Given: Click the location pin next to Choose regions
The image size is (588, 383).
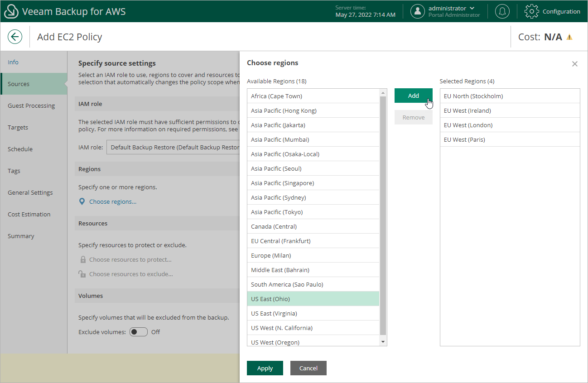Looking at the screenshot, I should tap(82, 201).
